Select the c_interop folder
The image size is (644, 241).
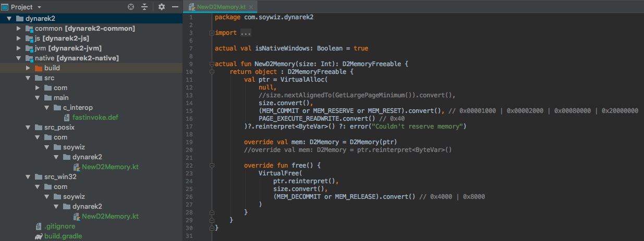click(78, 108)
